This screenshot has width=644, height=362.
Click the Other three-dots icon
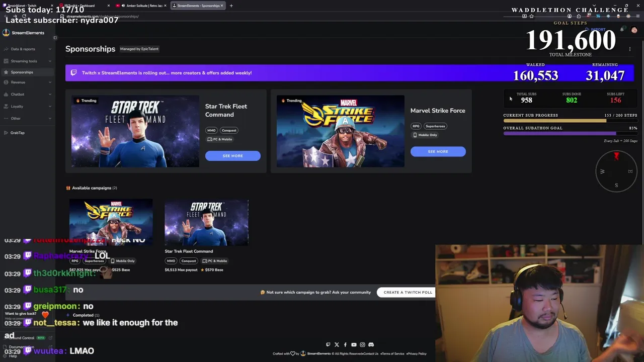click(6, 118)
